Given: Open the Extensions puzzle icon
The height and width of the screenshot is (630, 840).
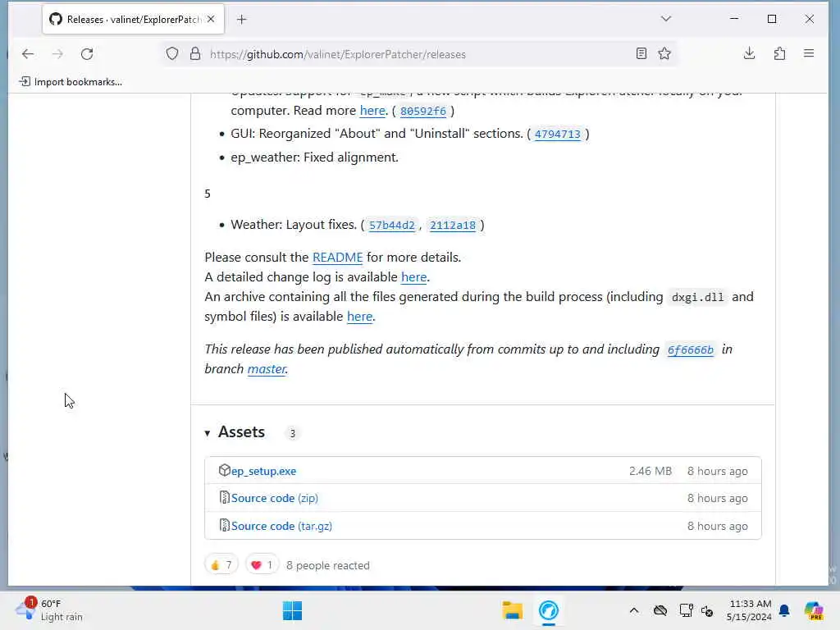Looking at the screenshot, I should (x=779, y=53).
